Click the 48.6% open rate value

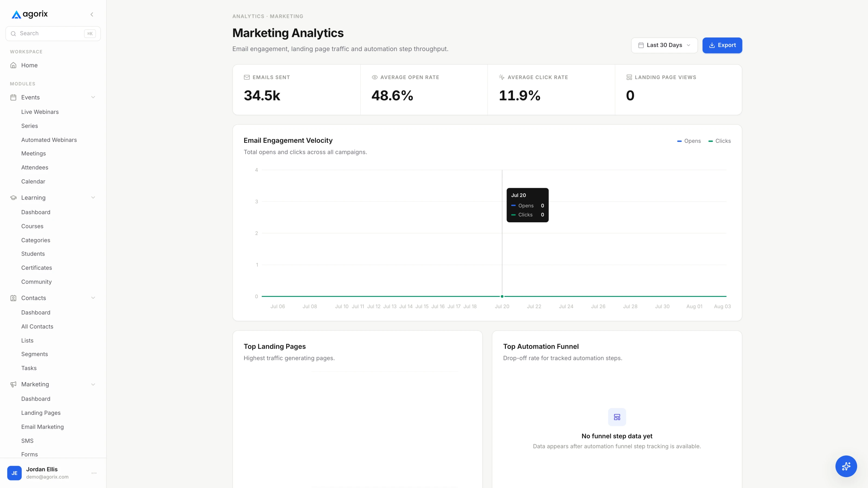point(392,95)
